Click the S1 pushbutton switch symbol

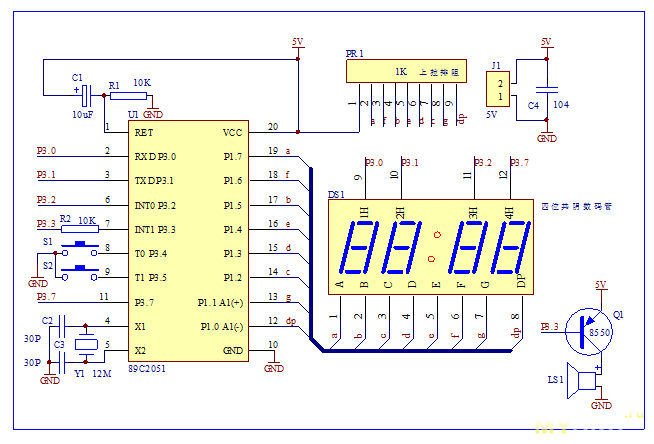click(80, 248)
